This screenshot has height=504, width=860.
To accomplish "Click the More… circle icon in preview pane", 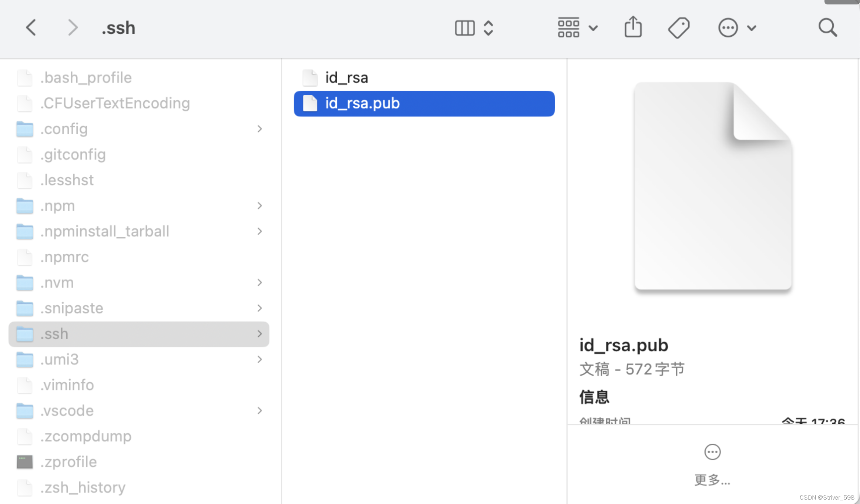I will (712, 452).
